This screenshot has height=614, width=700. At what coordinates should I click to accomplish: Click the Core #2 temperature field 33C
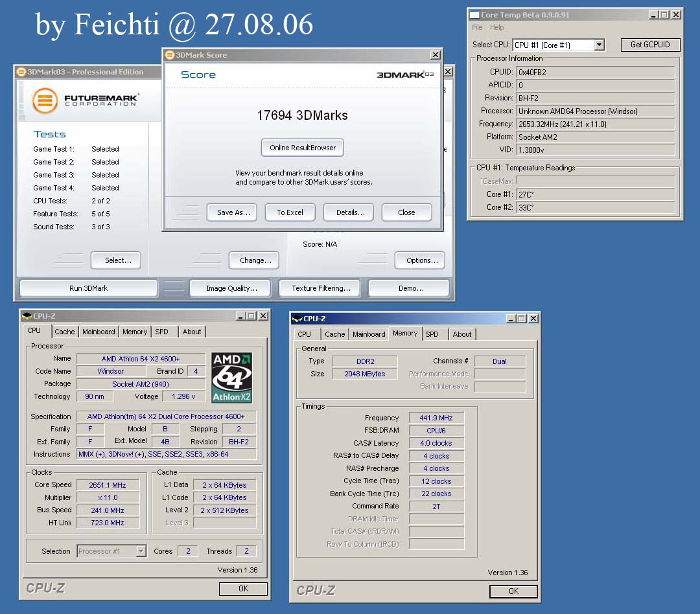596,207
